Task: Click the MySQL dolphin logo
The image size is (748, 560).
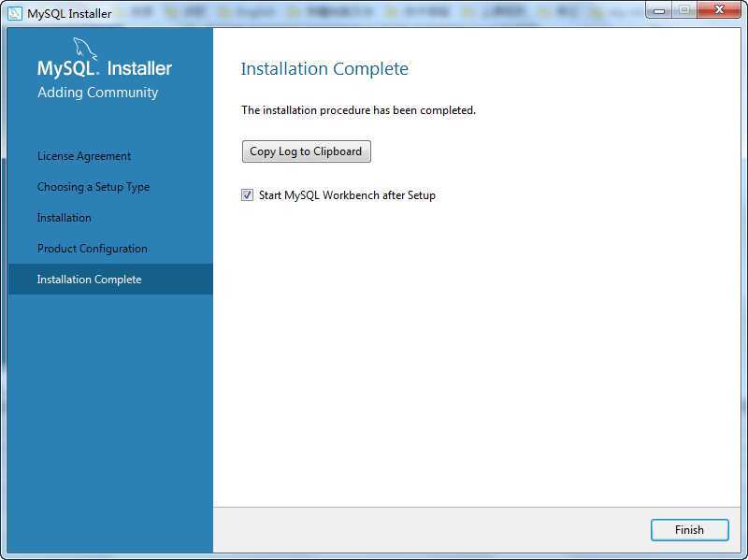Action: (85, 50)
